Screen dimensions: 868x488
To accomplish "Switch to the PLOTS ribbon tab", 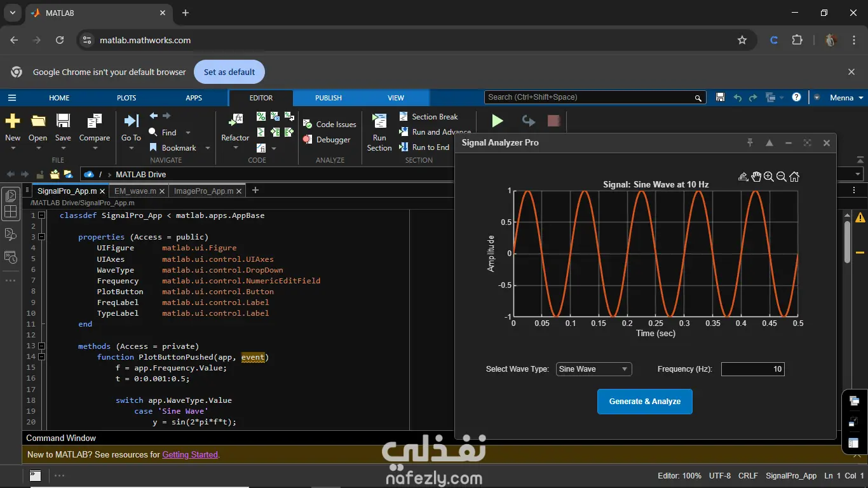I will pos(126,98).
